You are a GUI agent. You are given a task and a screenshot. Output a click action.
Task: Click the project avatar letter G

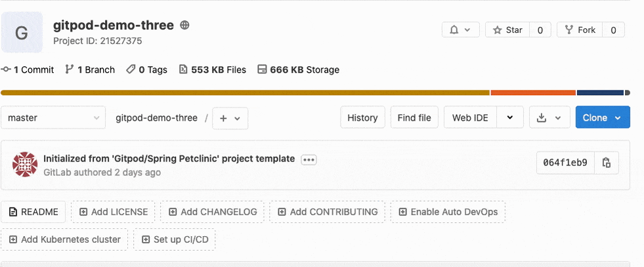coord(22,32)
